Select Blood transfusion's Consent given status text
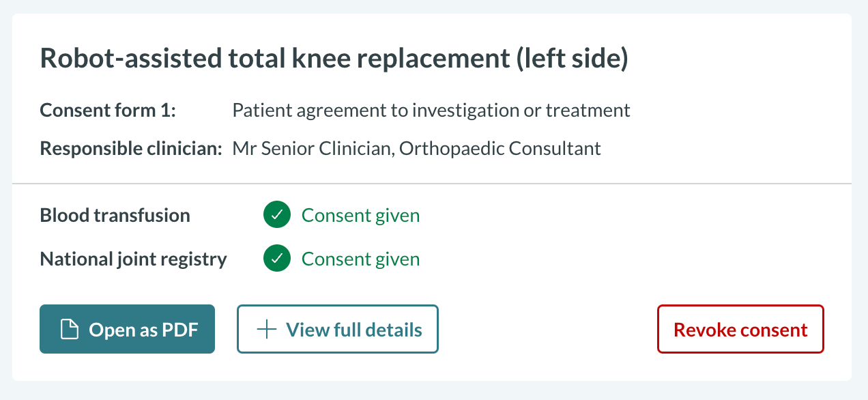The width and height of the screenshot is (868, 400). [x=360, y=216]
